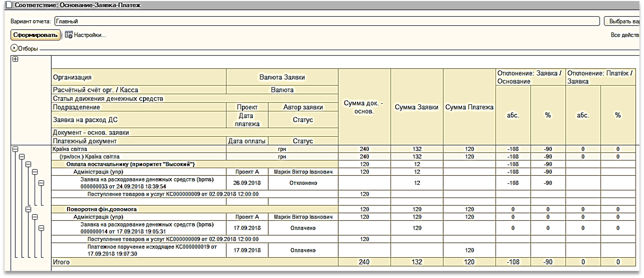Collapse the top-level Країна світла group
The height and width of the screenshot is (278, 644).
click(15, 149)
